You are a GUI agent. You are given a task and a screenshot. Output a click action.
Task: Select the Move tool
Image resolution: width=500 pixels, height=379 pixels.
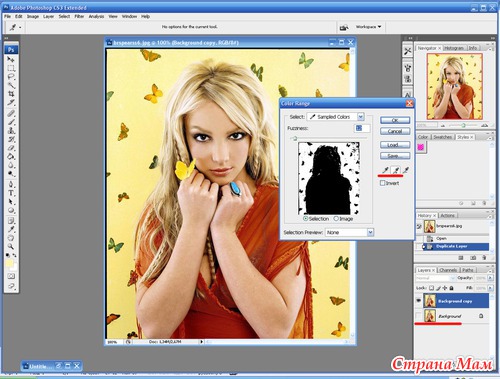[11, 60]
